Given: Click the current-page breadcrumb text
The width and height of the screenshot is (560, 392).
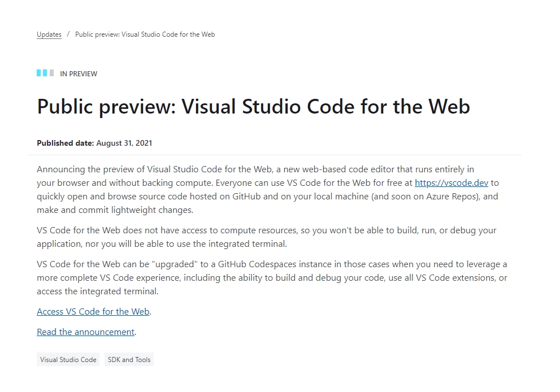Looking at the screenshot, I should [145, 34].
